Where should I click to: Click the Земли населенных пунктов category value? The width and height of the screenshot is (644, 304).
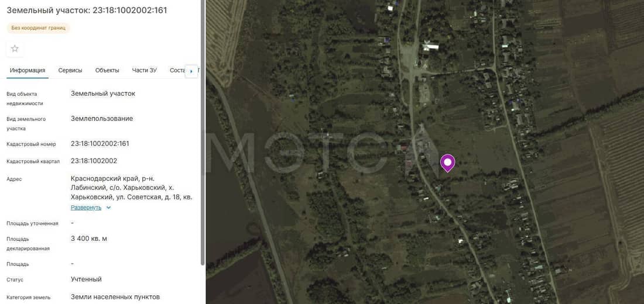pyautogui.click(x=115, y=297)
